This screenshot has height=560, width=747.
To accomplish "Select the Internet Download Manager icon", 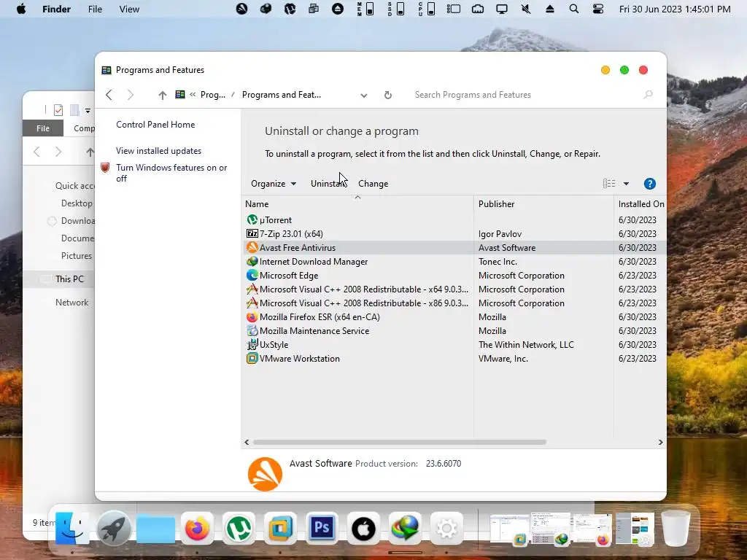I will point(252,262).
